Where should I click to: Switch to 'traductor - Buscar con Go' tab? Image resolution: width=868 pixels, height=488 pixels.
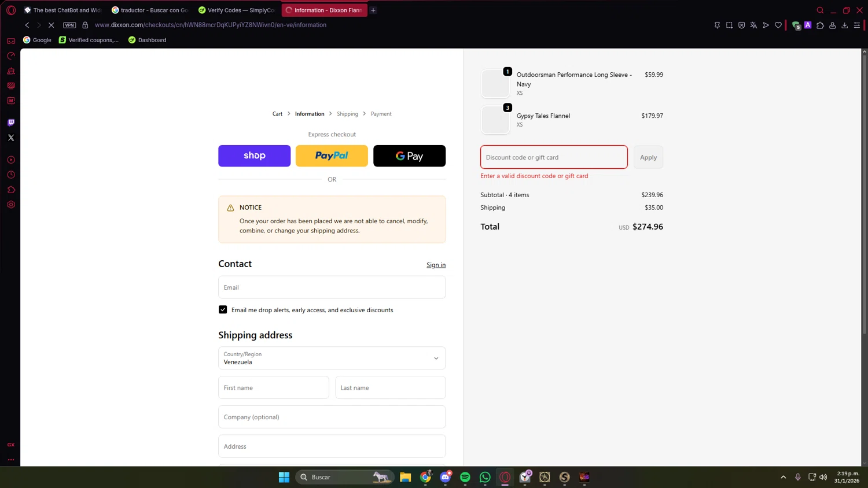[150, 10]
